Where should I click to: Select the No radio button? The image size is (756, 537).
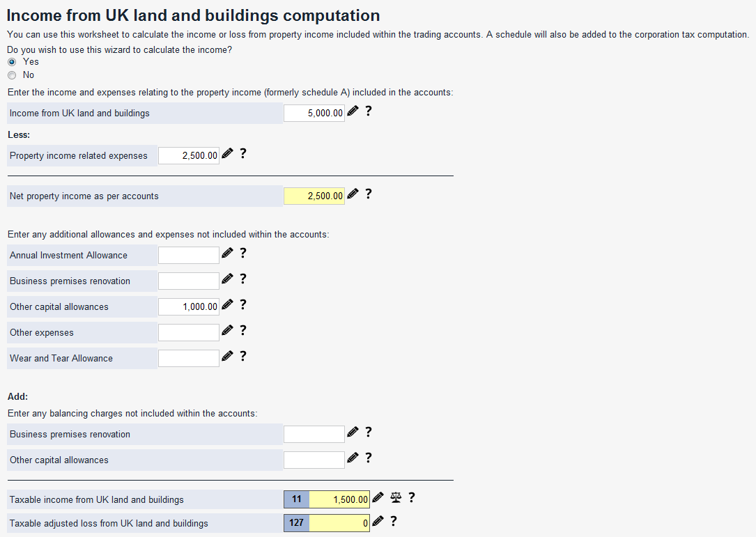(x=11, y=75)
